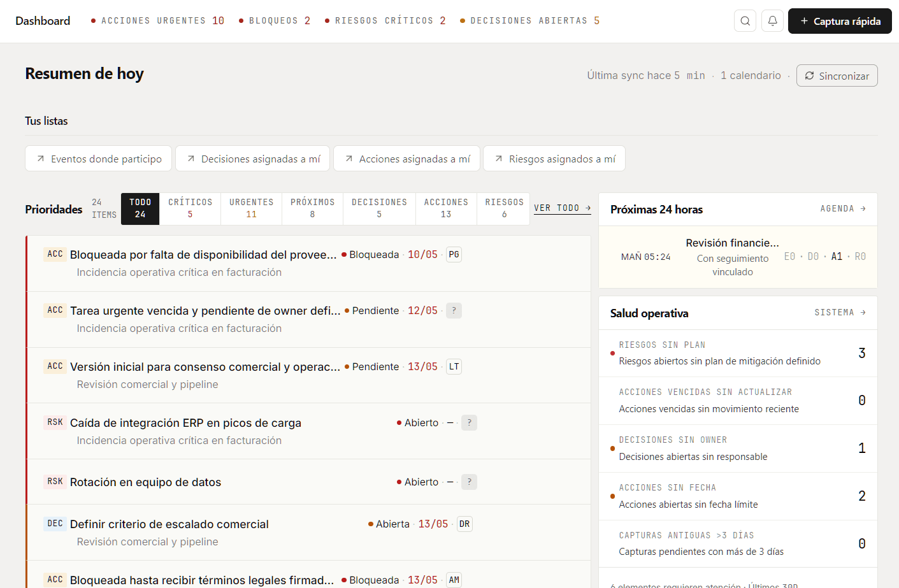The height and width of the screenshot is (588, 899).
Task: Click the DR owner badge
Action: 464,524
